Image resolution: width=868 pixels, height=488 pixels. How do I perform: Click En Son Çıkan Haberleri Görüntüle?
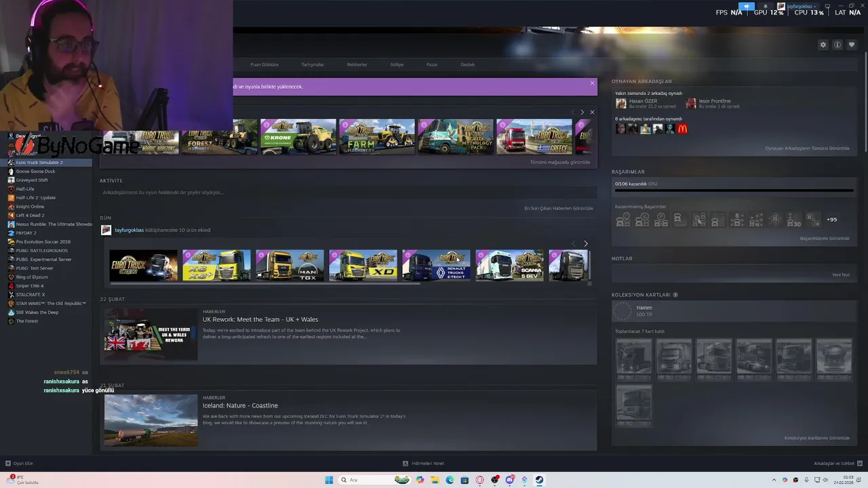point(559,208)
